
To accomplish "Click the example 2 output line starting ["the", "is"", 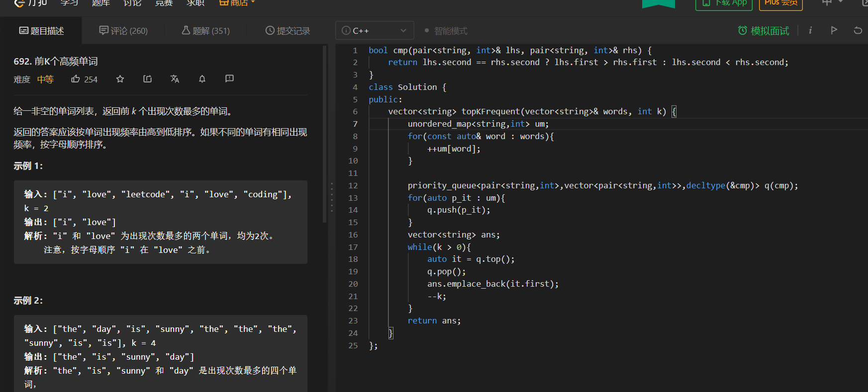I will (109, 357).
